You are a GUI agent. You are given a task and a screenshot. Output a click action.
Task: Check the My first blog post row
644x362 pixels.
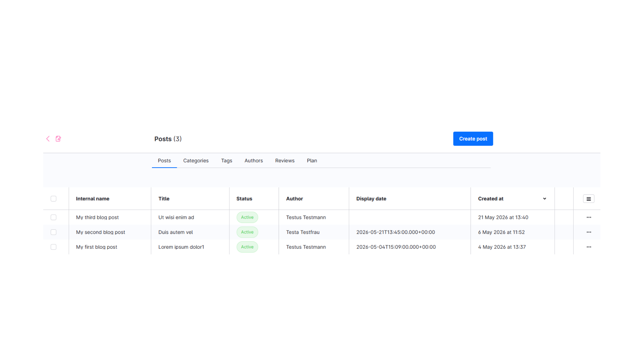(53, 247)
